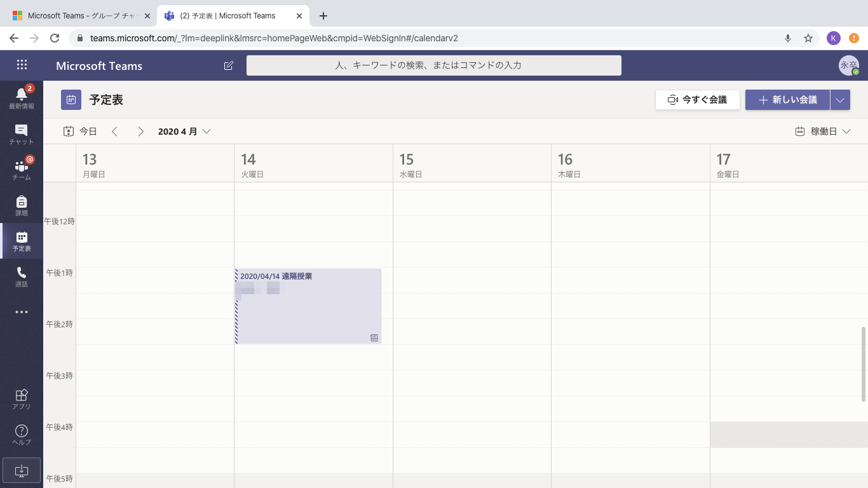Screen dimensions: 868x488
Task: Click the Microsoft Teams title text
Action: pos(99,65)
